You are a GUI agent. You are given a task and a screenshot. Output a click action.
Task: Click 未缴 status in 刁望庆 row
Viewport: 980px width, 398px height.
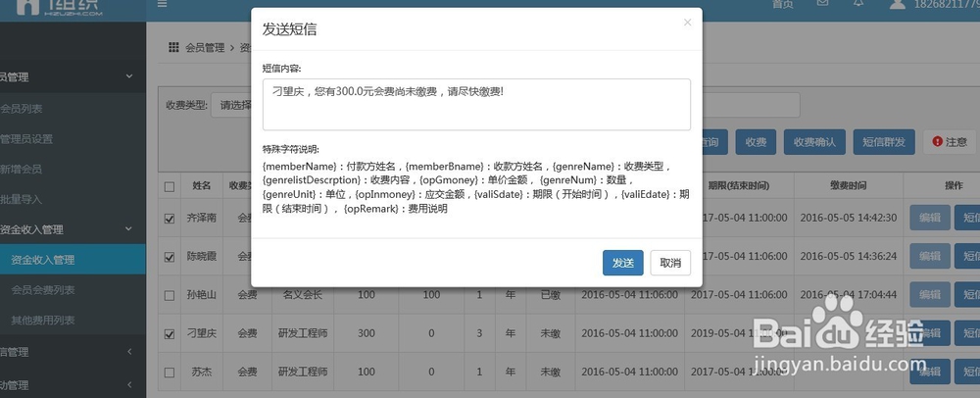point(550,333)
